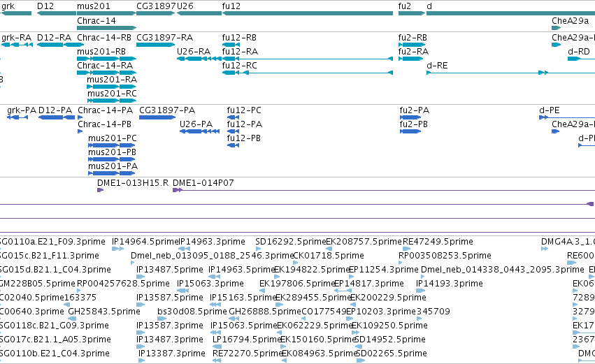The width and height of the screenshot is (595, 364).
Task: Select the CG31897-RA transcript label
Action: (x=165, y=38)
